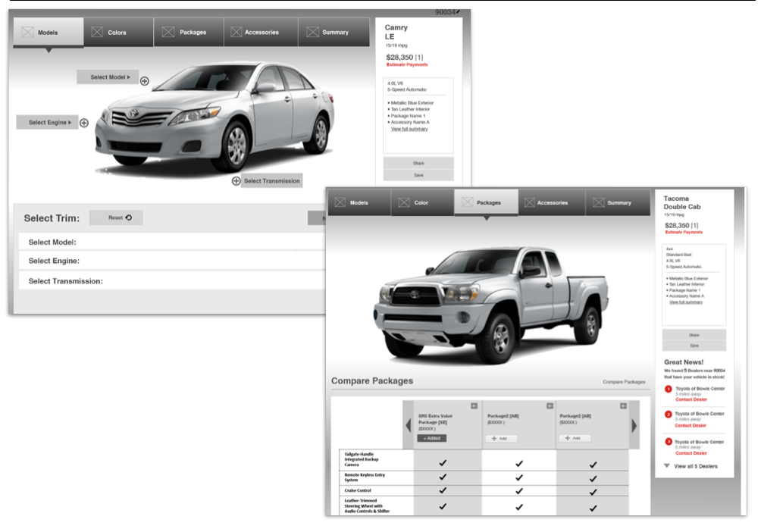Click Estimate Payments under Tacoma Double Cab price
Screen dimensions: 761x532
click(684, 232)
